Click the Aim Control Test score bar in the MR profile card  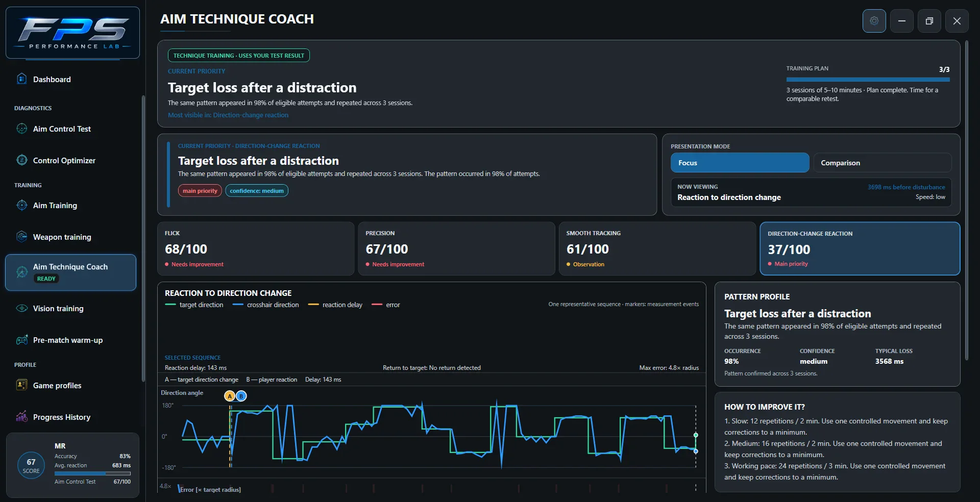pyautogui.click(x=92, y=473)
